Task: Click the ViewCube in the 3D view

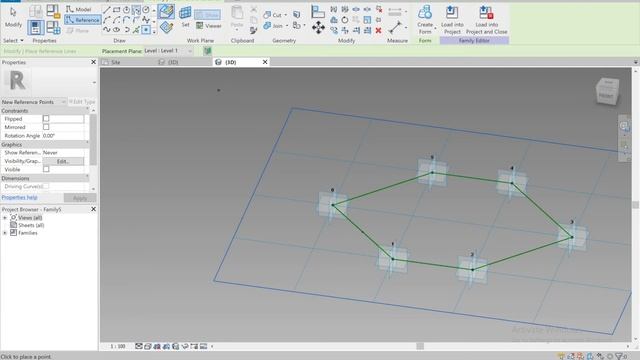Action: click(x=607, y=91)
